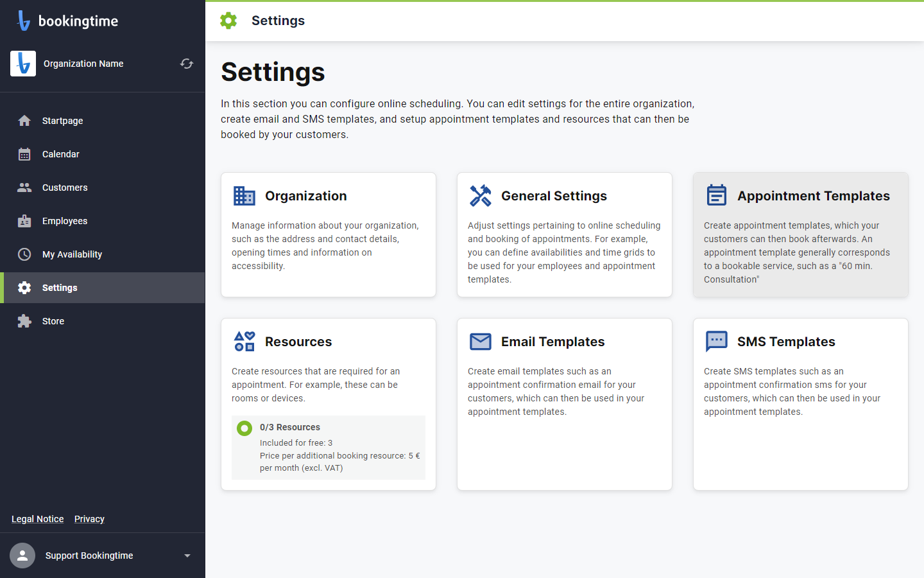Click the General Settings tools icon
The width and height of the screenshot is (924, 578).
(x=481, y=196)
